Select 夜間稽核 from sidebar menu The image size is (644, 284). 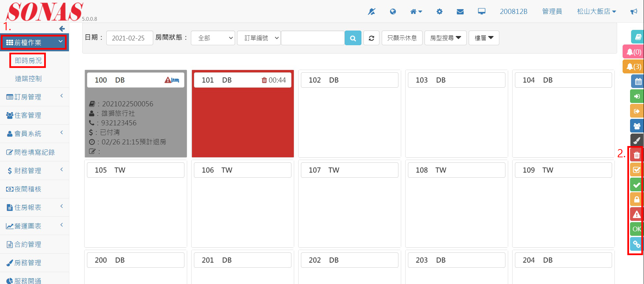click(28, 189)
